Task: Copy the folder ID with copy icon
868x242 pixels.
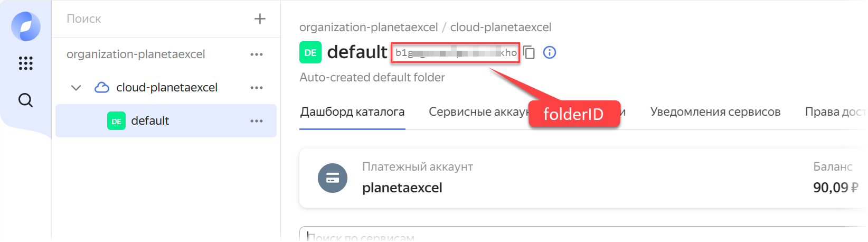Action: click(529, 53)
